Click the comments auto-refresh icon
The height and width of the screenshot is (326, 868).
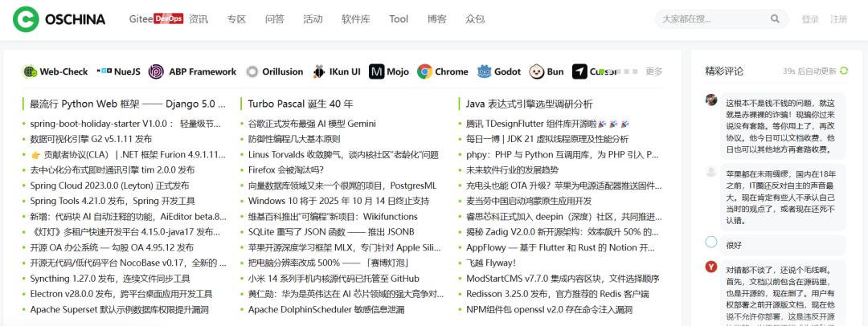click(844, 71)
